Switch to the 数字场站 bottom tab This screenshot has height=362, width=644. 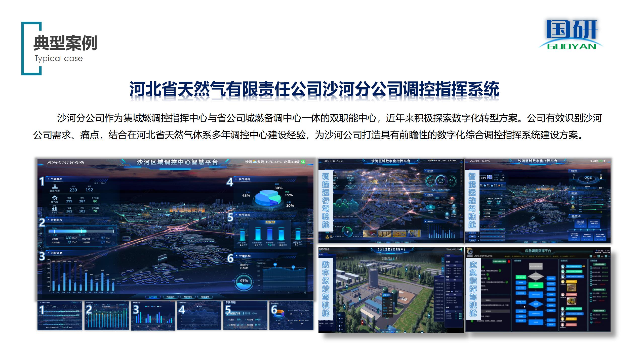(x=188, y=297)
